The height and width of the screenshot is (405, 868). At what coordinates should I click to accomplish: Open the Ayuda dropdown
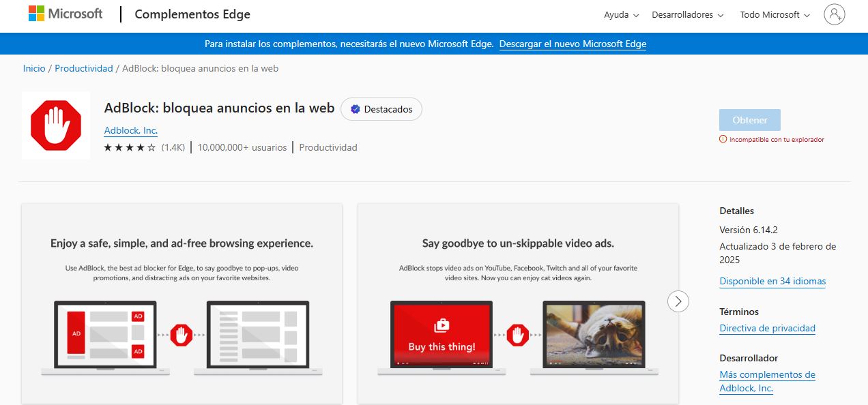tap(620, 14)
